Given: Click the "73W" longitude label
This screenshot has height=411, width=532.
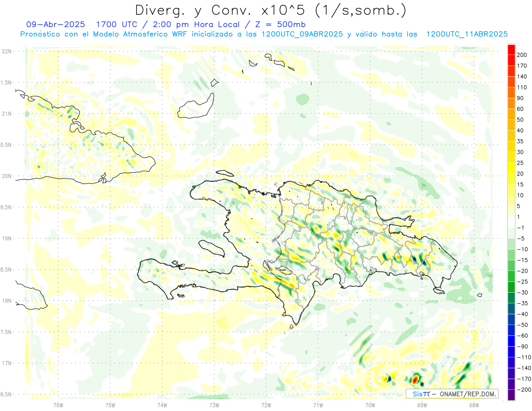Looking at the screenshot, I should 214,405.
